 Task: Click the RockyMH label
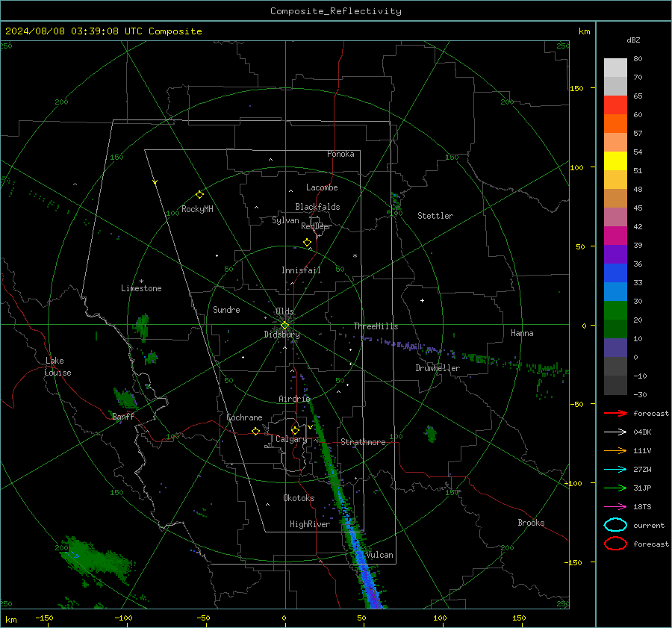coord(197,209)
